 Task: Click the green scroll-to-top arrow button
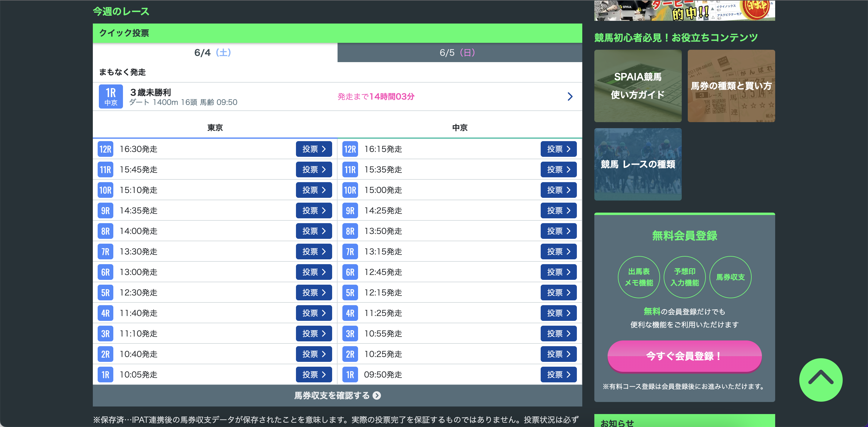tap(821, 379)
